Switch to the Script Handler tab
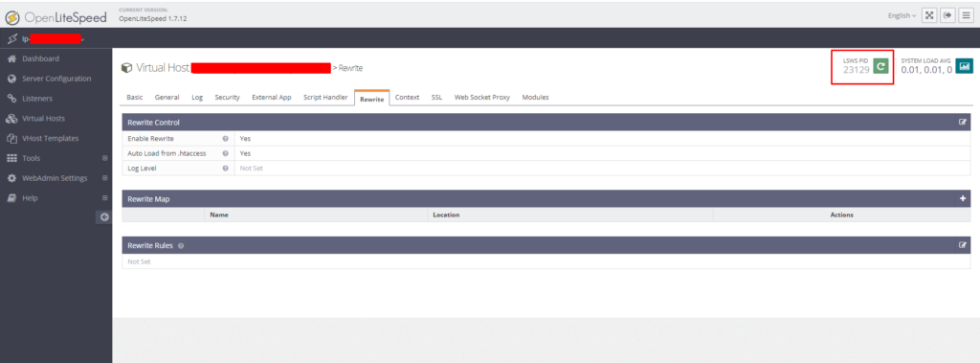The height and width of the screenshot is (363, 980). click(325, 98)
